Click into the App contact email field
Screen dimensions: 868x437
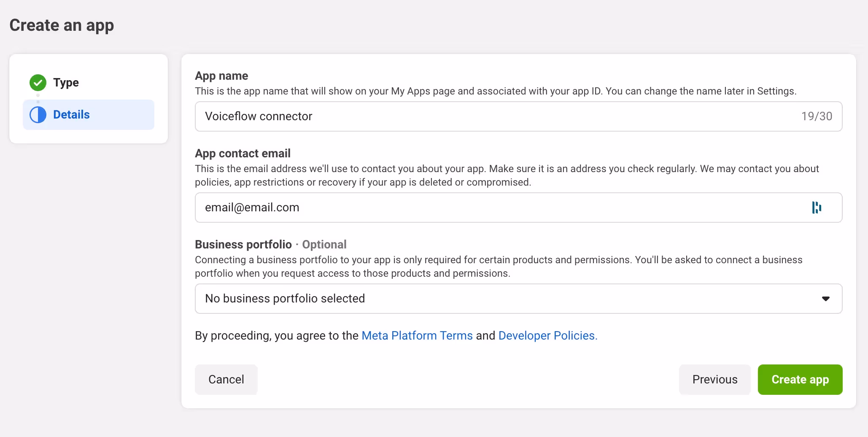[x=485, y=208]
